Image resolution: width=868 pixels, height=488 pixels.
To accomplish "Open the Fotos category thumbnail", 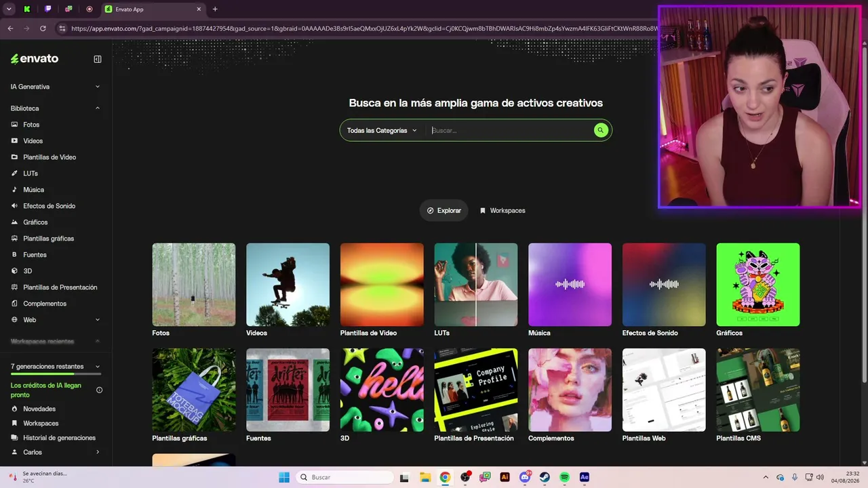I will (x=194, y=285).
